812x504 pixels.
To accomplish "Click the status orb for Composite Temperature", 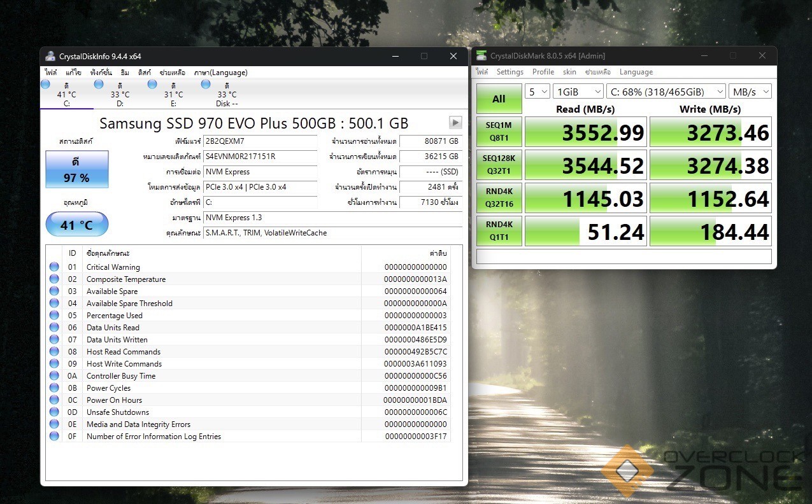I will [54, 279].
